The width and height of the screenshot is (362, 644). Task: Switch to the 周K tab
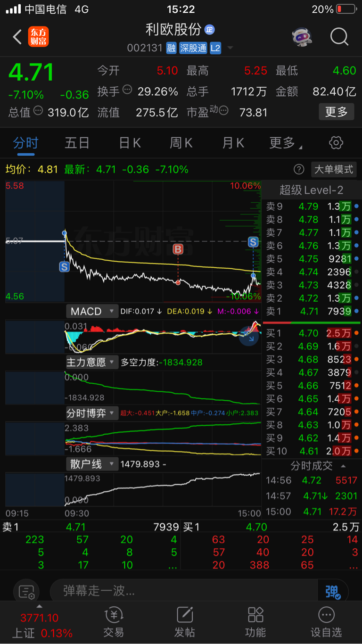point(181,143)
